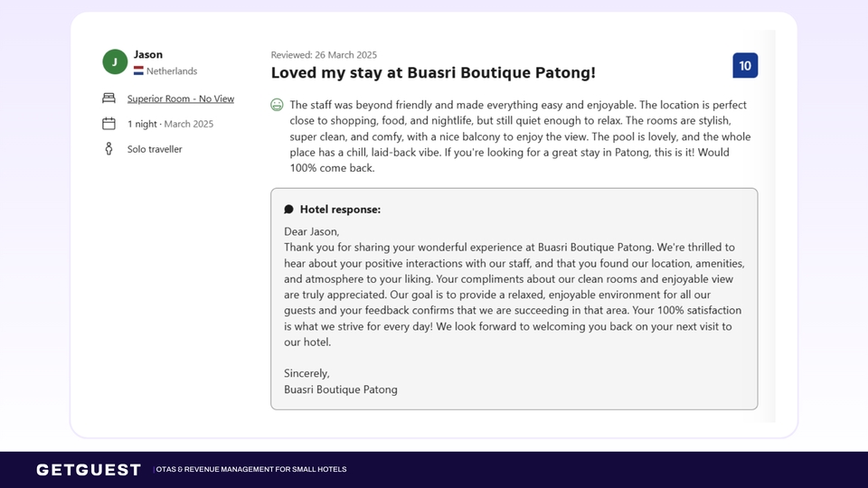This screenshot has height=488, width=868.
Task: Click the OTAs & Revenue Management tagline
Action: coord(251,469)
